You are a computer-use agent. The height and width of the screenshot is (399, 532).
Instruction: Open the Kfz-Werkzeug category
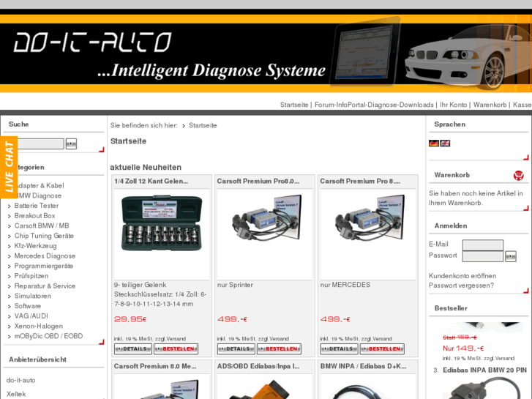35,246
